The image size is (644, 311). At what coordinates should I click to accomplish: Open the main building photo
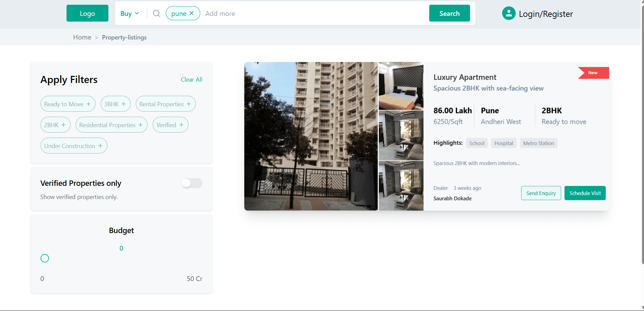pos(311,136)
